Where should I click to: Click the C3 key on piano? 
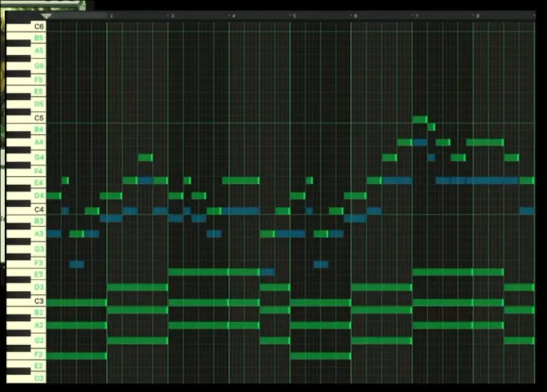26,301
